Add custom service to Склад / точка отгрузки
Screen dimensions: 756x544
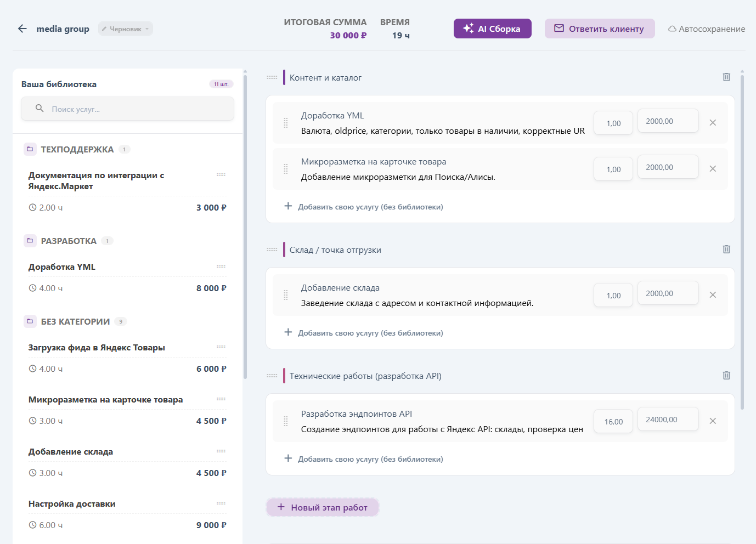tap(364, 333)
